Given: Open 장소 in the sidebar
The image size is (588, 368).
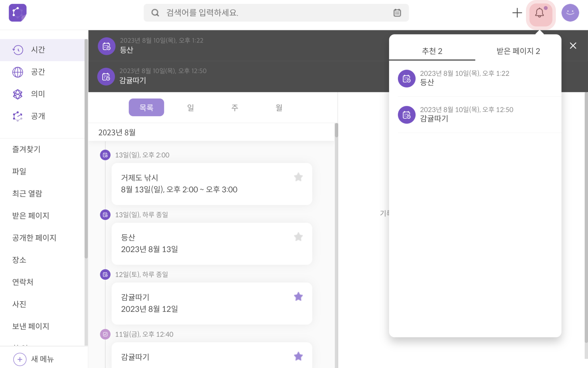Looking at the screenshot, I should click(x=19, y=260).
